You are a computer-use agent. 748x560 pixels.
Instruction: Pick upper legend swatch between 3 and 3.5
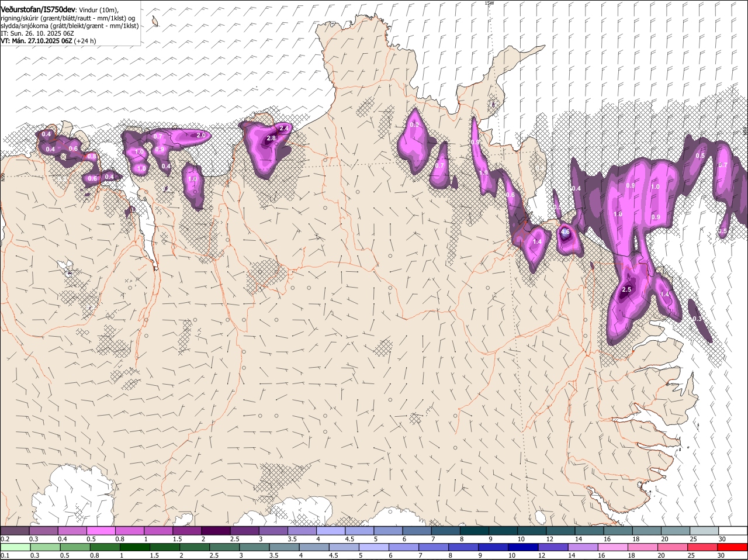click(x=273, y=530)
